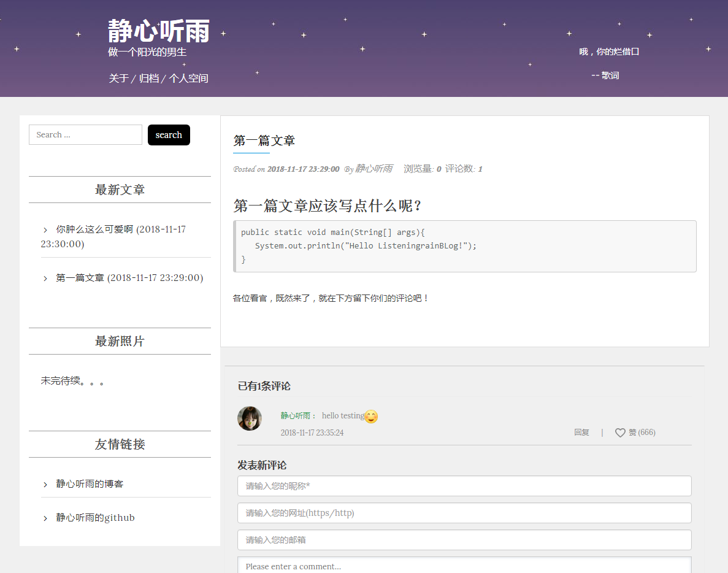Click the chevron beside 静心听雨的github
The image size is (728, 573).
pyautogui.click(x=45, y=518)
